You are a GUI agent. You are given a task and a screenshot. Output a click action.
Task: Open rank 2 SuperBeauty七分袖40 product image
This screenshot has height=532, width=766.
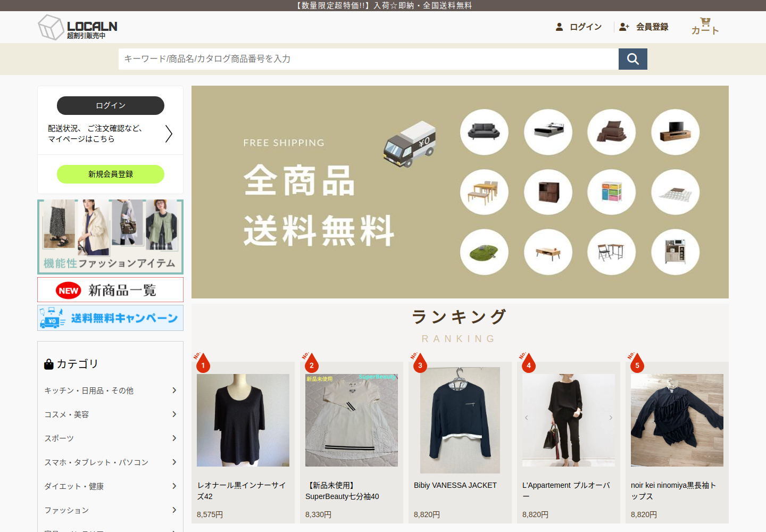(352, 420)
